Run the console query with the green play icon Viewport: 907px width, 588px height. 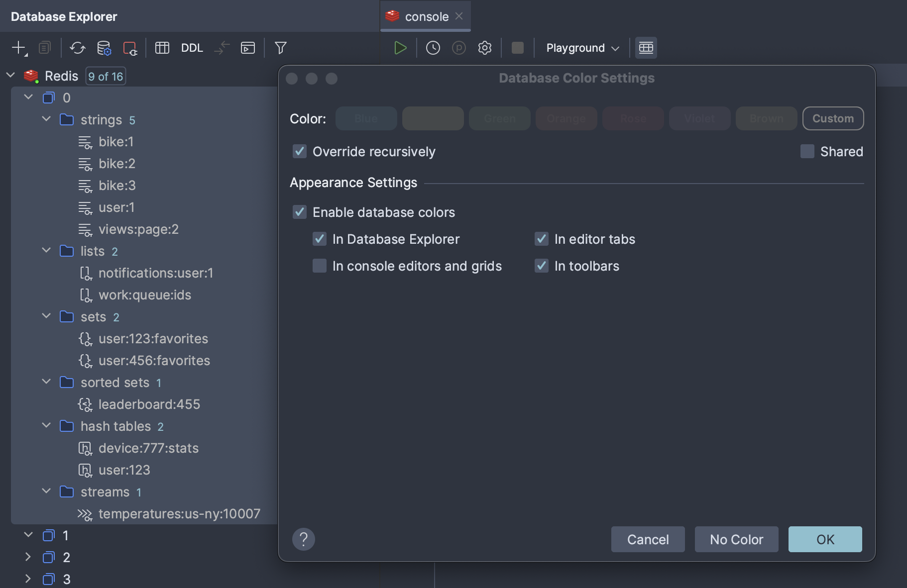pos(401,48)
